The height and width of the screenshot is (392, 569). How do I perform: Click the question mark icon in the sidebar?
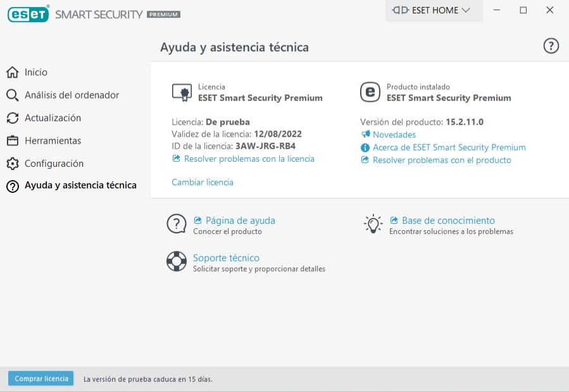click(x=12, y=187)
